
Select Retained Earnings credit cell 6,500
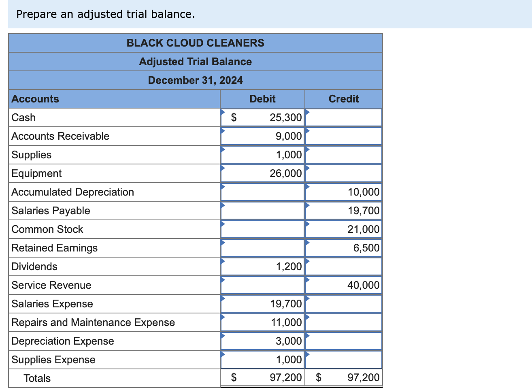pyautogui.click(x=343, y=248)
